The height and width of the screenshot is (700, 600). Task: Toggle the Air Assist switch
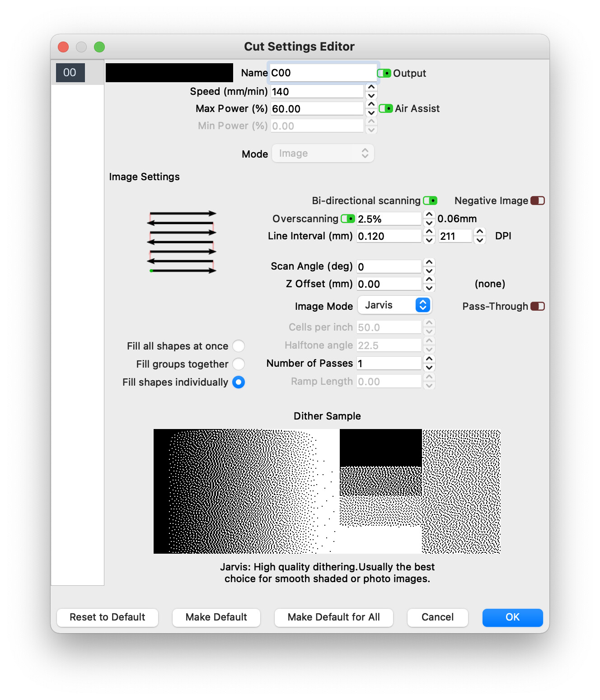(386, 108)
